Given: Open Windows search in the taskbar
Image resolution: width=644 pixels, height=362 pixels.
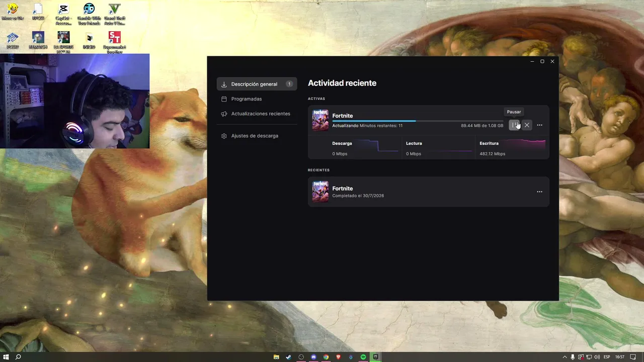Looking at the screenshot, I should pos(18,357).
